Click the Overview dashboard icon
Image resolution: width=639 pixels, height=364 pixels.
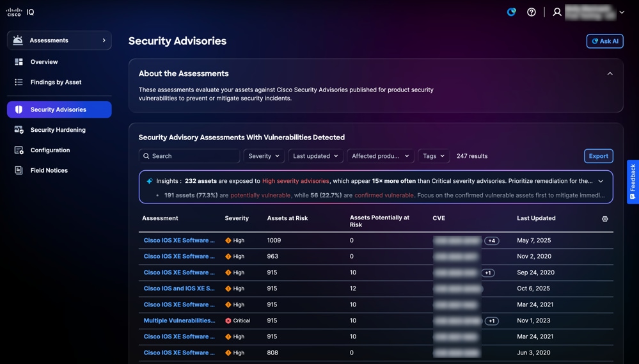click(x=19, y=62)
